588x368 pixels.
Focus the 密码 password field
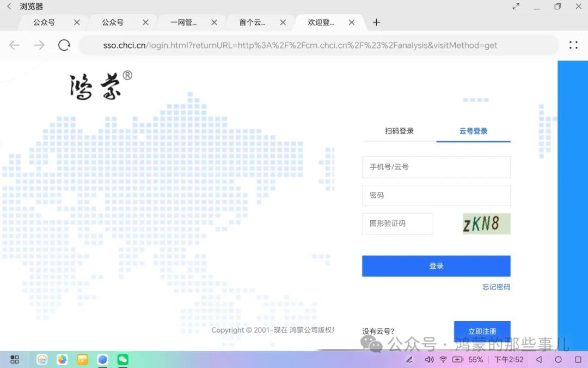(x=436, y=195)
